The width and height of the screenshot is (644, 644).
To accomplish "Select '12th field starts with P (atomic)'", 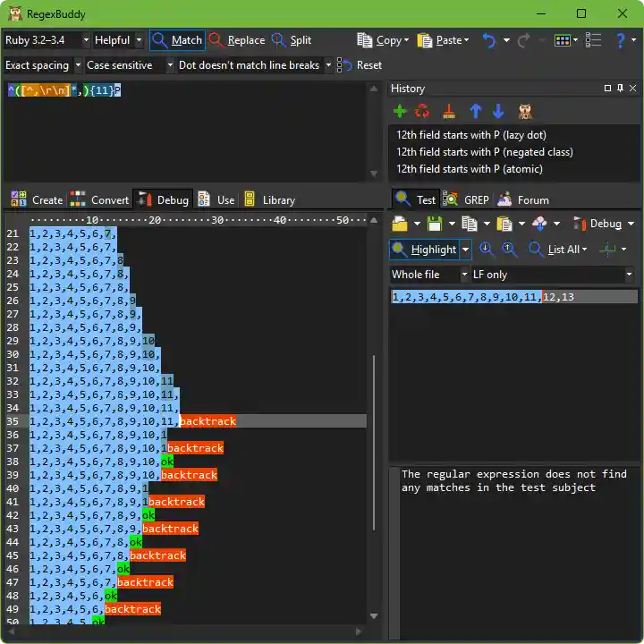I will tap(469, 169).
